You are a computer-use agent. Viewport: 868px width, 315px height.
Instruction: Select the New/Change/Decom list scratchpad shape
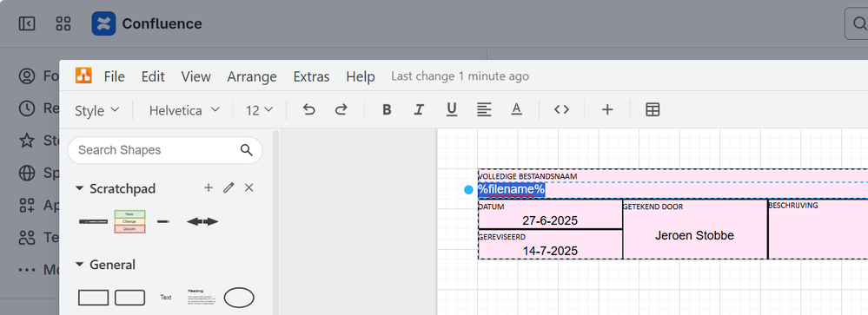(x=129, y=221)
